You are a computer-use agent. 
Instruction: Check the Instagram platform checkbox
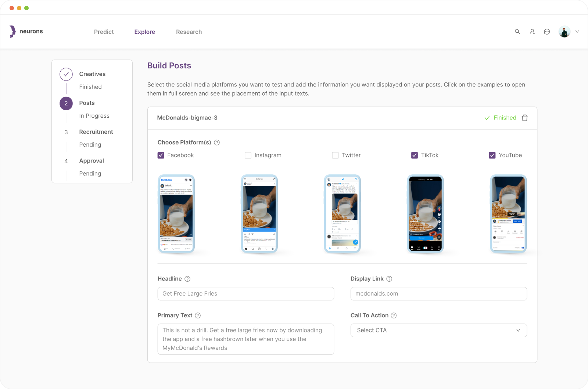[248, 156]
